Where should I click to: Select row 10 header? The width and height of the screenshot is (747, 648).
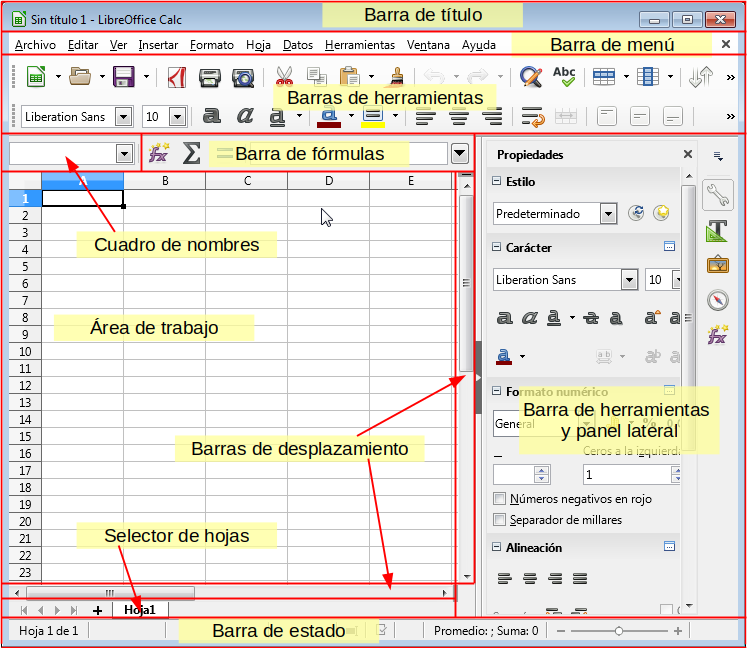click(x=25, y=352)
